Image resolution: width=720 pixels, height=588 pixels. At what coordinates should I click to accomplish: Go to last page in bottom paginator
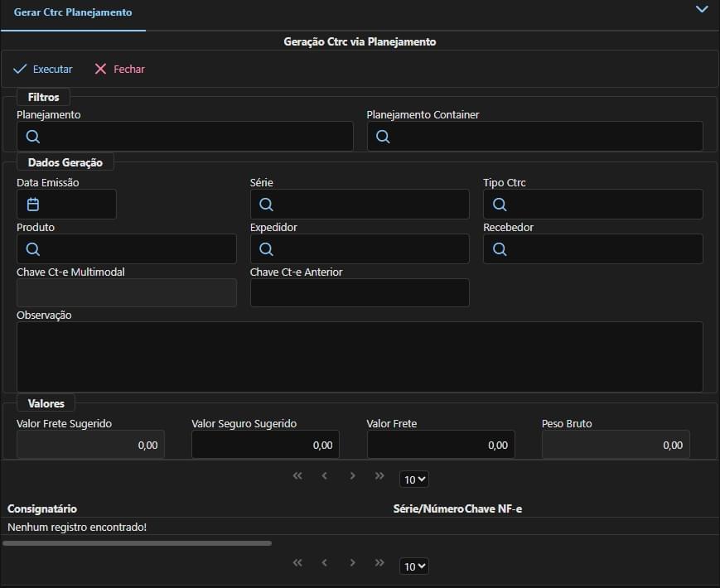379,562
